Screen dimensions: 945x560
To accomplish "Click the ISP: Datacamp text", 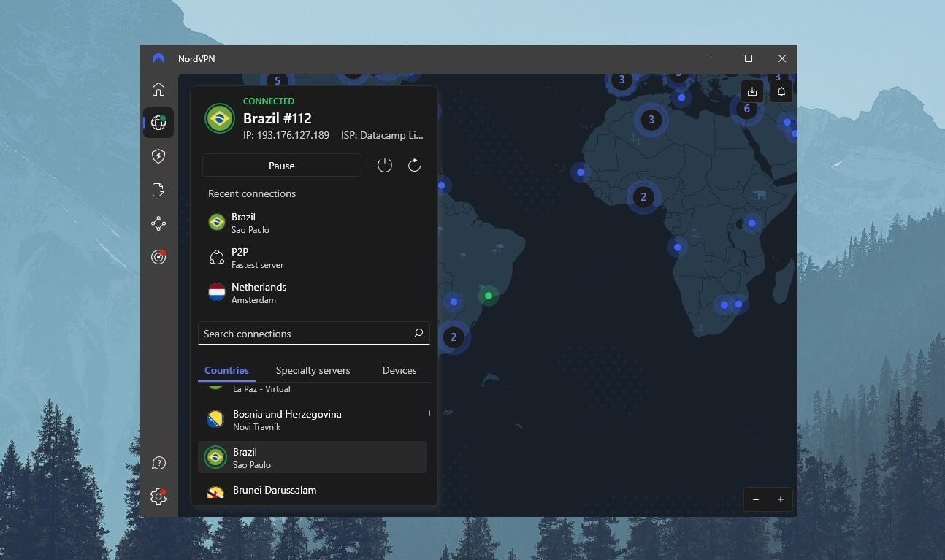I will click(382, 135).
